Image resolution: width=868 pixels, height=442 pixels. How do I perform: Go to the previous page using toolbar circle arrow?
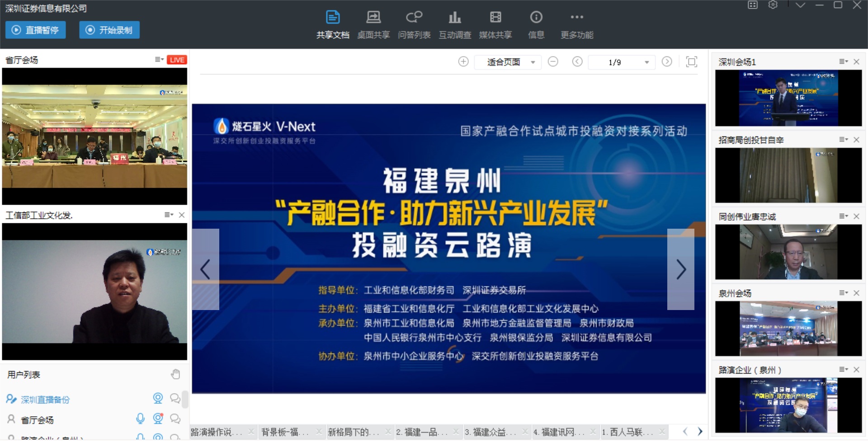point(577,61)
